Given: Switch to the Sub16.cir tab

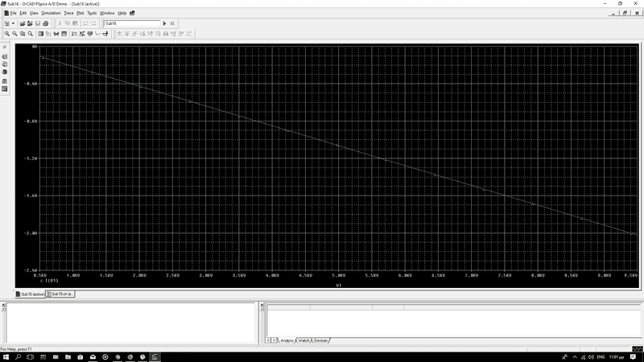Looking at the screenshot, I should click(60, 294).
